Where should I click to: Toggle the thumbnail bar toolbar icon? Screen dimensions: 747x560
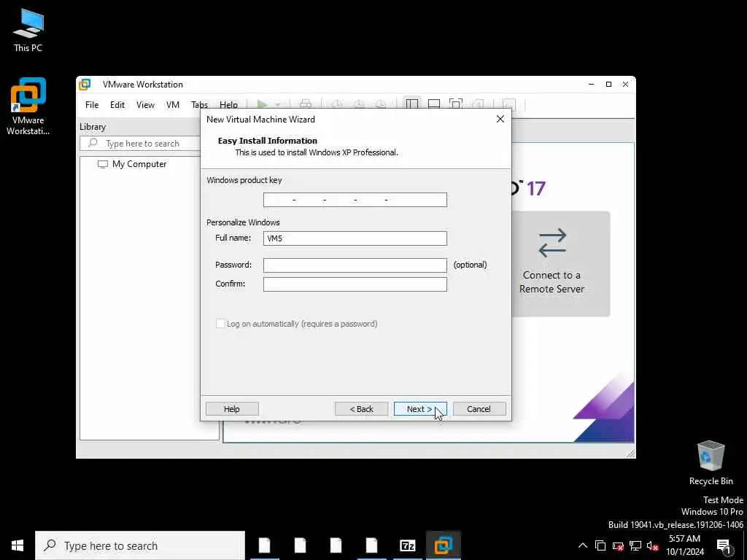tap(434, 104)
